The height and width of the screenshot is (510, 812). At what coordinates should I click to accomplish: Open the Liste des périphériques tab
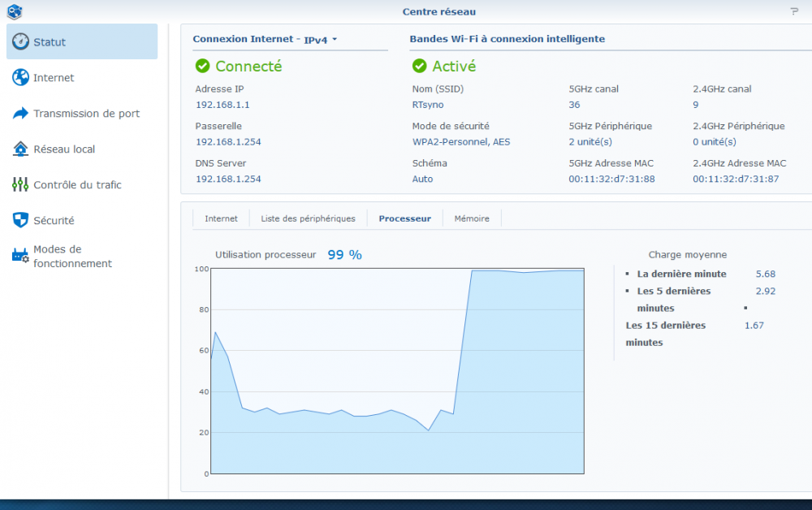308,218
